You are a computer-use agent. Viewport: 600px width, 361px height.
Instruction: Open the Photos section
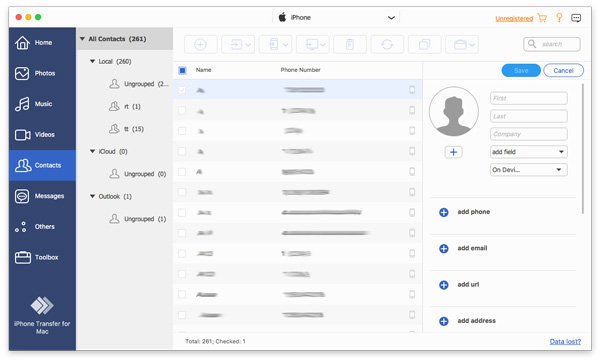(42, 73)
